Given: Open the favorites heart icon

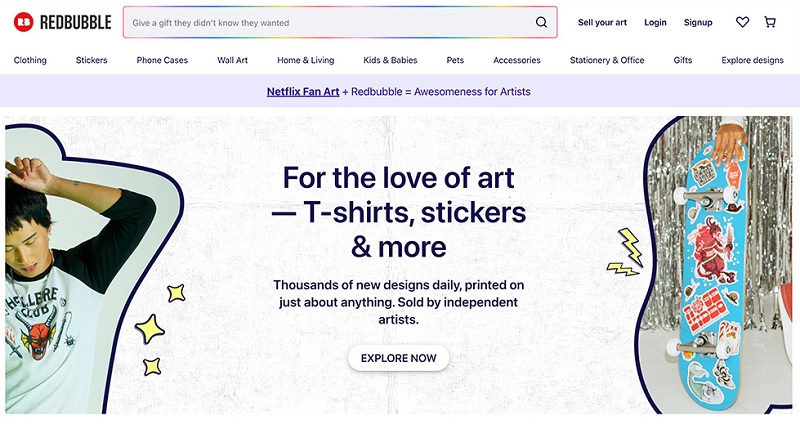Looking at the screenshot, I should [x=742, y=22].
